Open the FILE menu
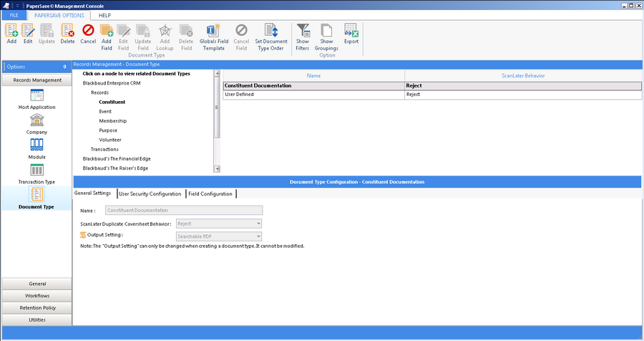The height and width of the screenshot is (341, 644). [x=14, y=15]
